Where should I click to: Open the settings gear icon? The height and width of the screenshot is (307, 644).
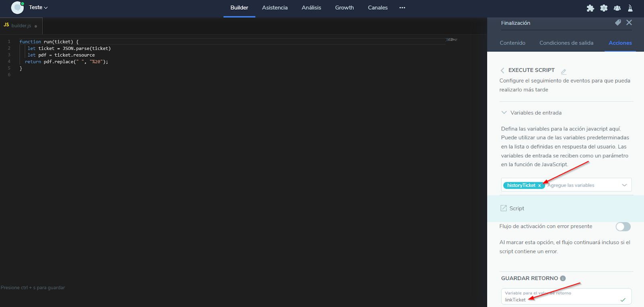(604, 8)
